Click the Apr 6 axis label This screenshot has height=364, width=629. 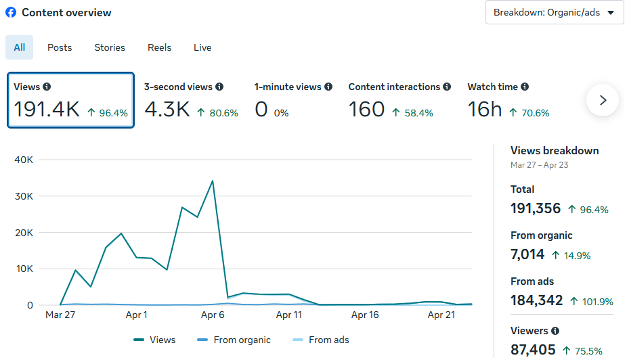pos(213,315)
